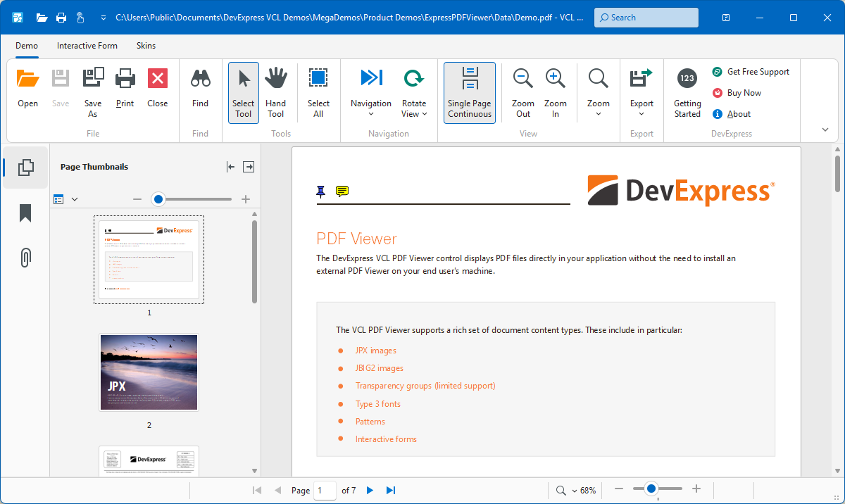Zoom Out using the ribbon magnifier
Screen dimensions: 845x504
(x=523, y=92)
